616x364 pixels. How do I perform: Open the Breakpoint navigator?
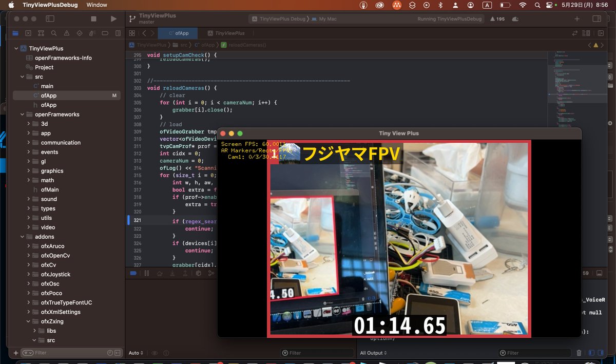105,33
